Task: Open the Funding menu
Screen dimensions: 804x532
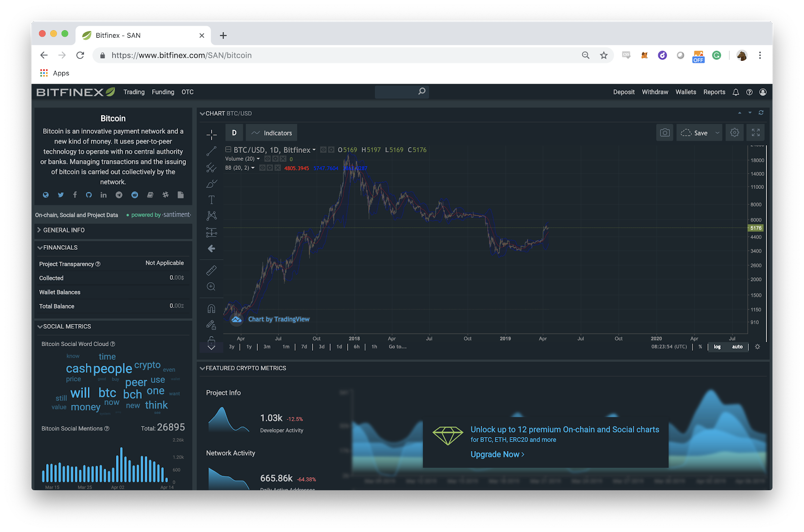Action: pyautogui.click(x=163, y=92)
